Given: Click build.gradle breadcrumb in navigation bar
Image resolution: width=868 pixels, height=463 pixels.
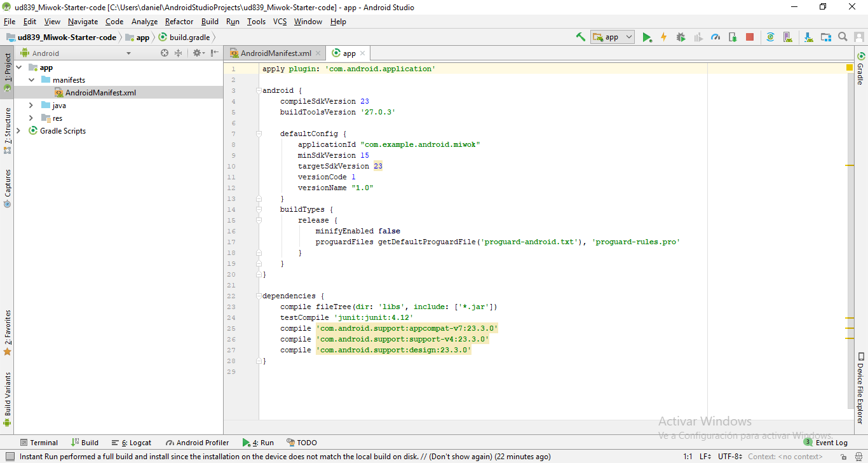Looking at the screenshot, I should [184, 38].
